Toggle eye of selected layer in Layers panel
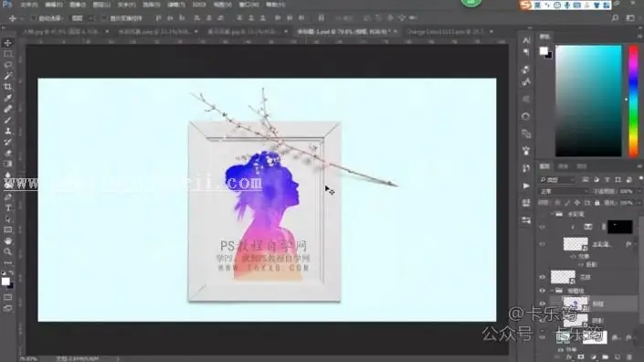Image resolution: width=644 pixels, height=362 pixels. (x=542, y=303)
